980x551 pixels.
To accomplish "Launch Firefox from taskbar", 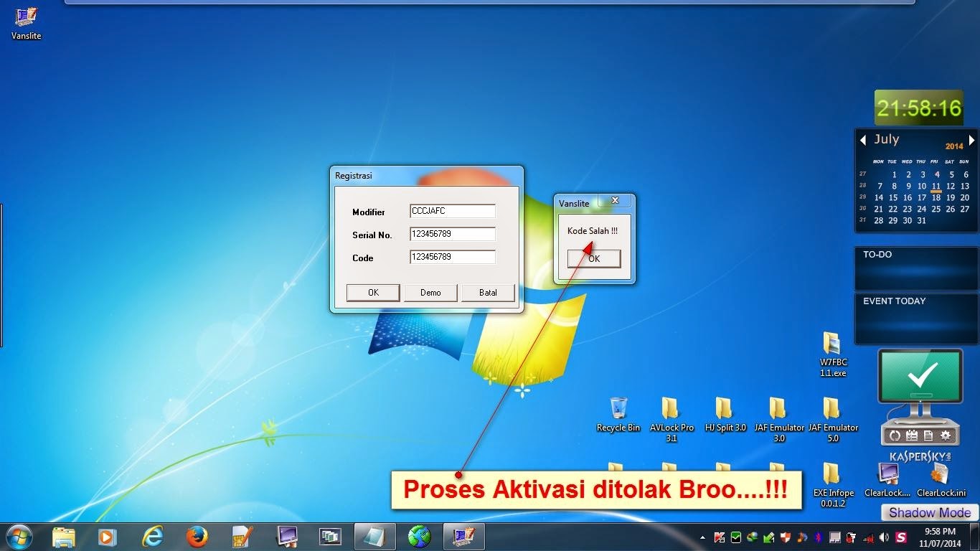I will pos(197,537).
